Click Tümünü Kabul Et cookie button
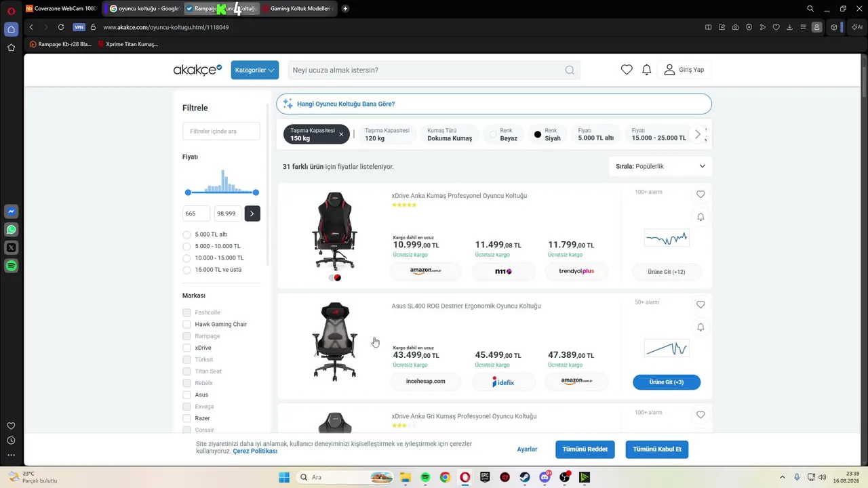This screenshot has height=488, width=868. (657, 449)
